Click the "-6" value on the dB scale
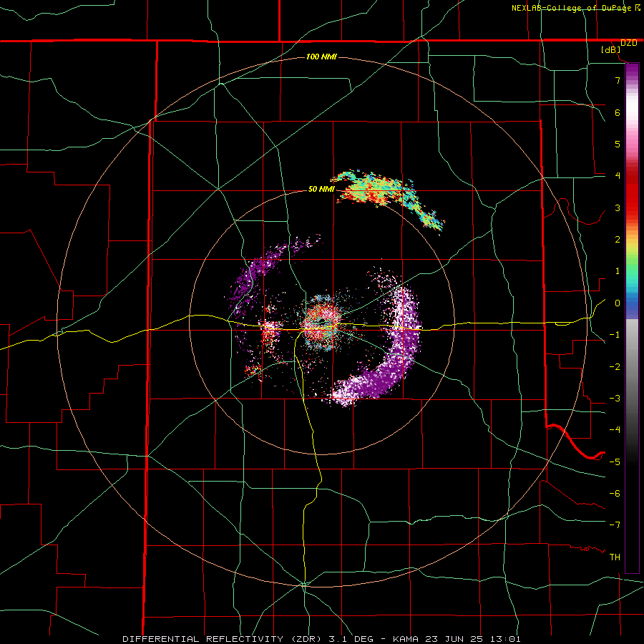Image resolution: width=644 pixels, height=644 pixels. [615, 494]
